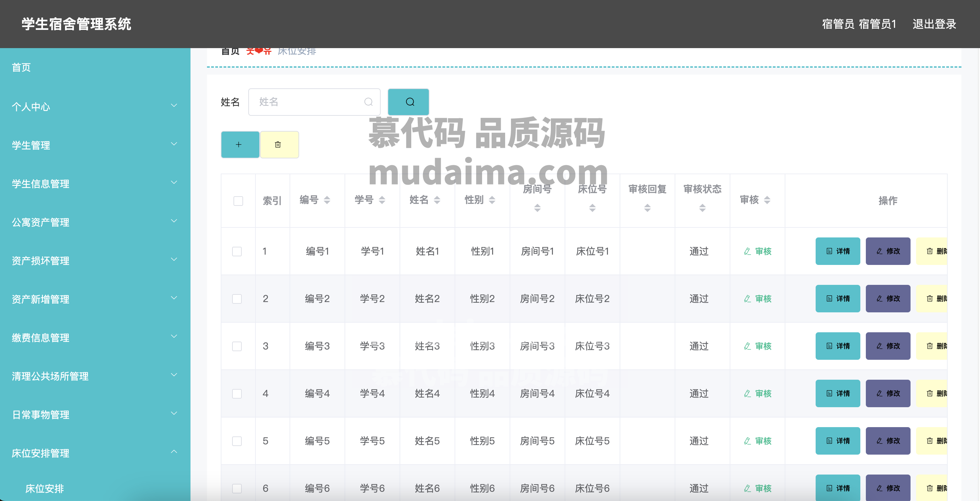
Task: Click 学号6 table cell
Action: coord(372,488)
